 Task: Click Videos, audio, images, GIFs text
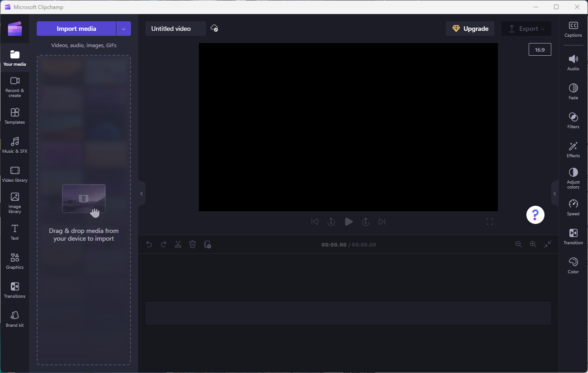[x=84, y=45]
